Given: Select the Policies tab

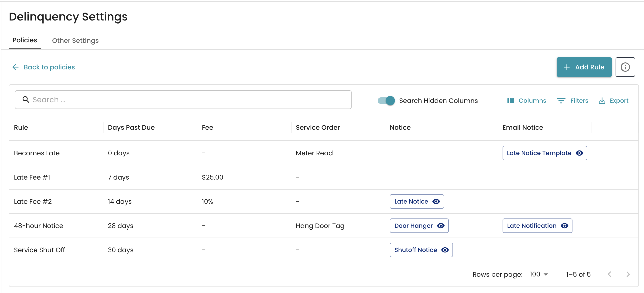Looking at the screenshot, I should pyautogui.click(x=25, y=40).
